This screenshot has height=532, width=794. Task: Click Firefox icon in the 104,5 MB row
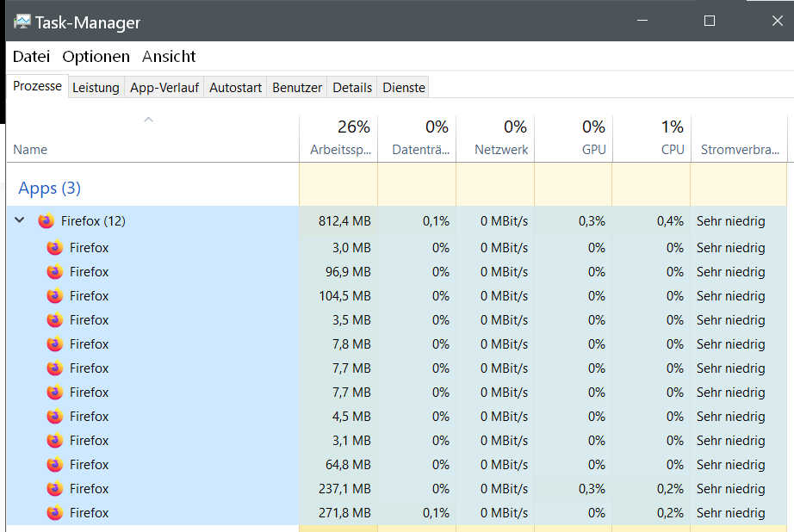coord(55,296)
